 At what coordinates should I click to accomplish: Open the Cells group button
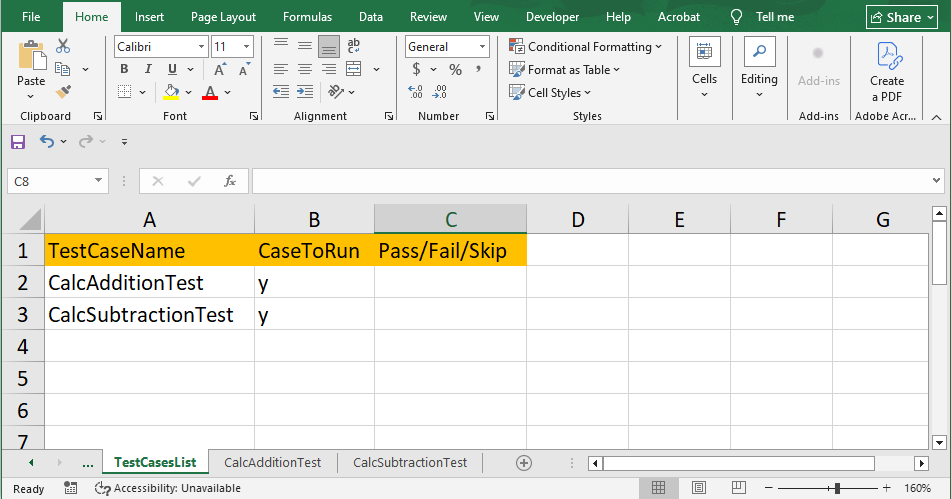[704, 69]
